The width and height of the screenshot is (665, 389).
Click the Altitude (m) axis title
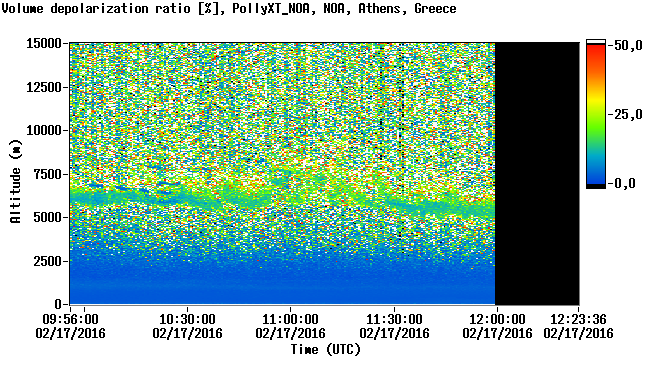tap(15, 182)
